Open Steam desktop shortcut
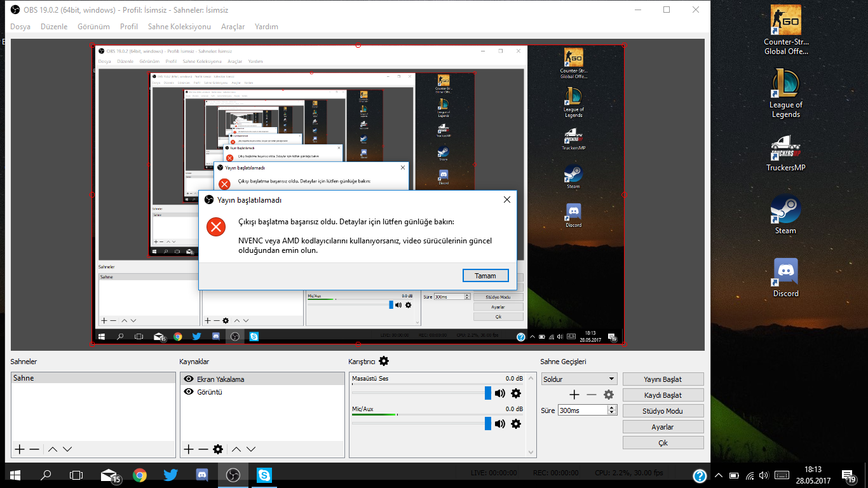 [x=786, y=214]
